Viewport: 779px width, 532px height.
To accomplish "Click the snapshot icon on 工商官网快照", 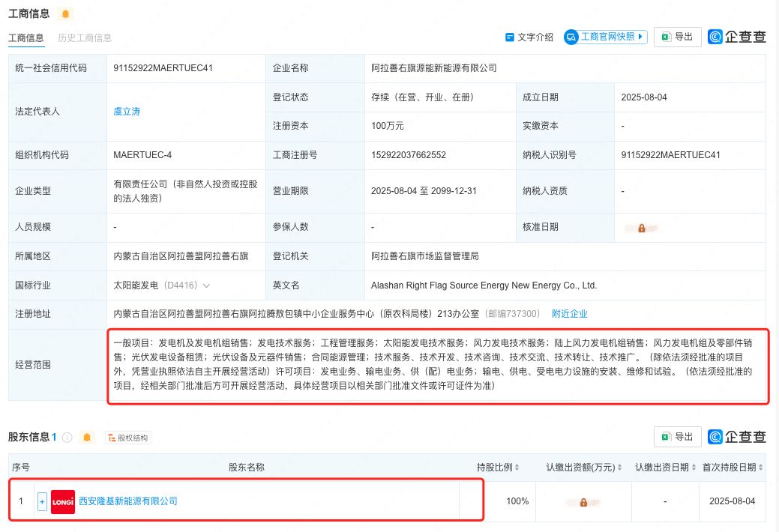I will [571, 37].
